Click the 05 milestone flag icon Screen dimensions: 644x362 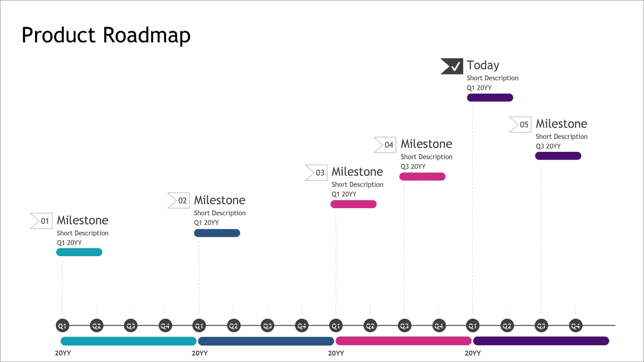pos(520,124)
